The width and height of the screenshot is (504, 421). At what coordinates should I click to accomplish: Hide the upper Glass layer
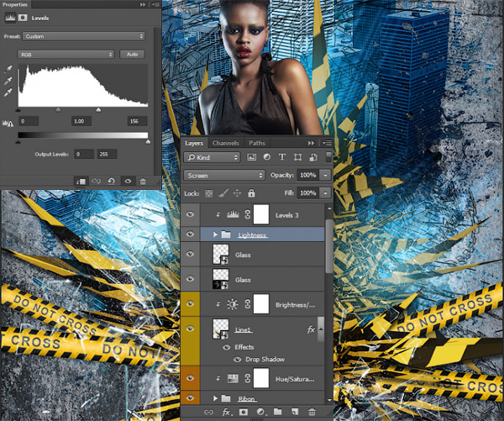191,254
